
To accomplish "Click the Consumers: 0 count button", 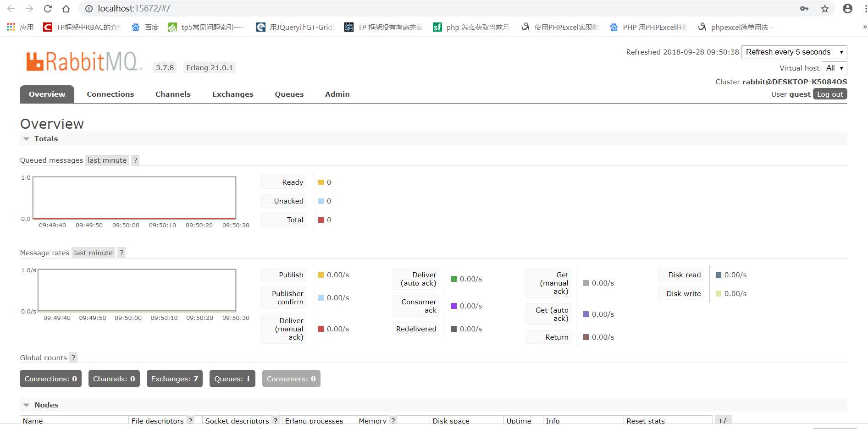I will (291, 379).
